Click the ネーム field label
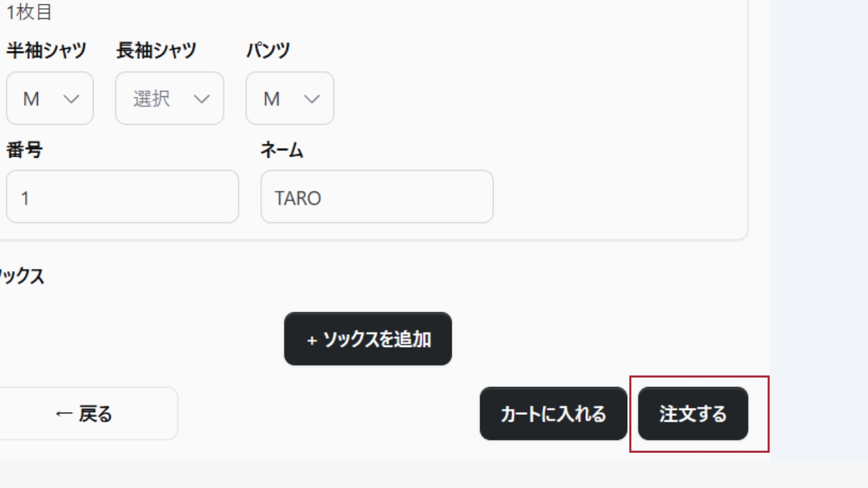The width and height of the screenshot is (868, 488). pos(281,150)
